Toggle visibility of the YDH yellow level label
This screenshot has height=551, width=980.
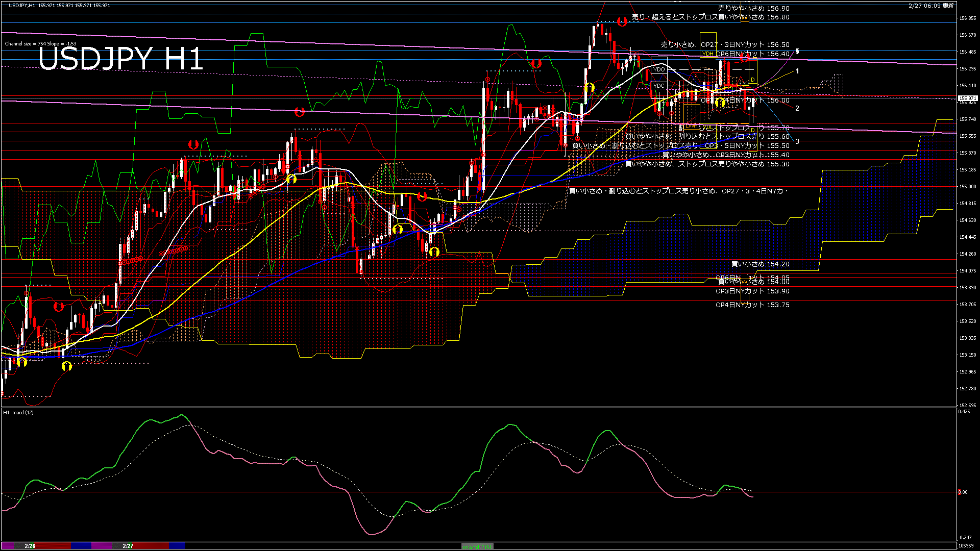pyautogui.click(x=708, y=53)
